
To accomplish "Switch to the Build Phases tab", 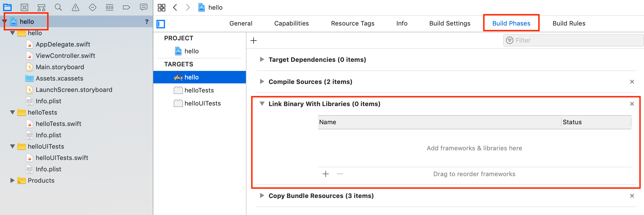I will [511, 23].
